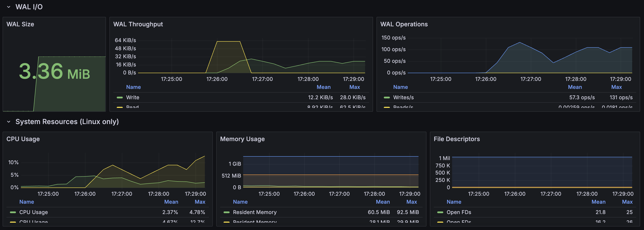This screenshot has height=230, width=644.
Task: Toggle the first Open FDs legend series
Action: [x=459, y=212]
